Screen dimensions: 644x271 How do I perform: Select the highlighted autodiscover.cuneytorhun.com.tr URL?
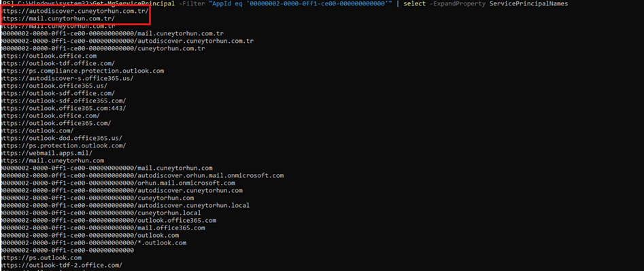pos(75,11)
